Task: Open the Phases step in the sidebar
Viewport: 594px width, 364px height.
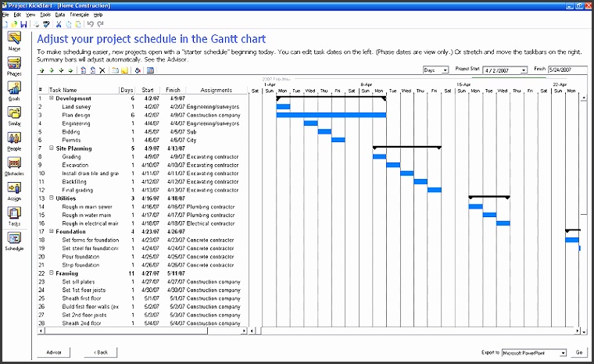Action: 14,66
